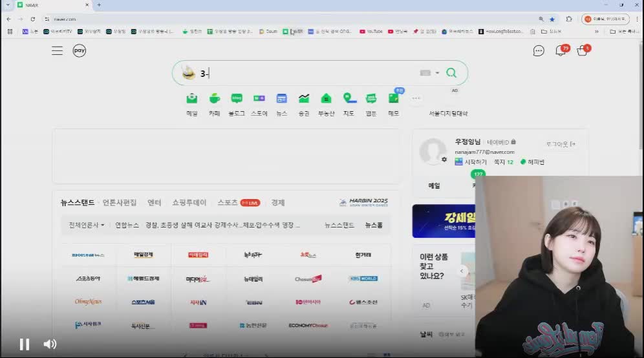The image size is (644, 358).
Task: Open the Chrome zoom magnifier in address bar
Action: point(541,19)
